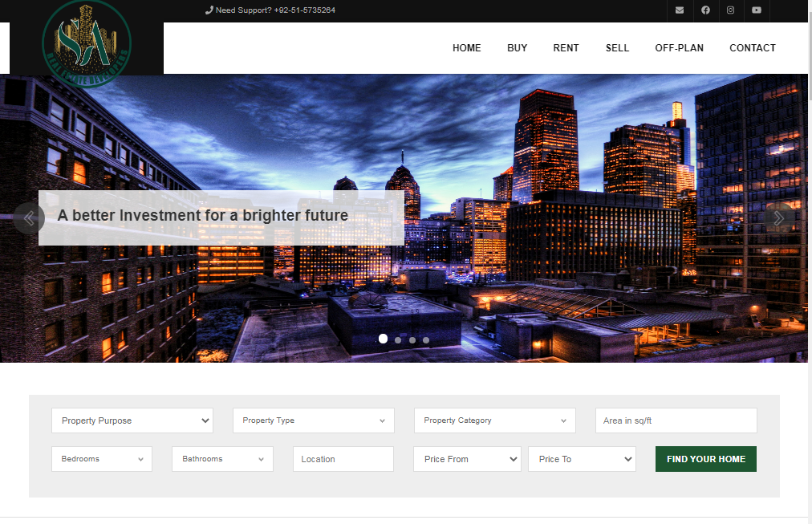Viewport: 812px width, 524px height.
Task: Open the Property Type dropdown
Action: pos(313,420)
